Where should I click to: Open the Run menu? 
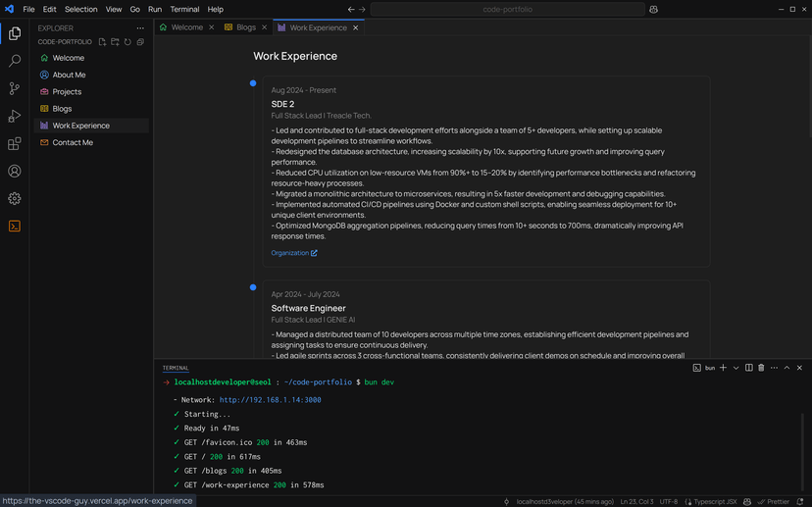coord(155,10)
